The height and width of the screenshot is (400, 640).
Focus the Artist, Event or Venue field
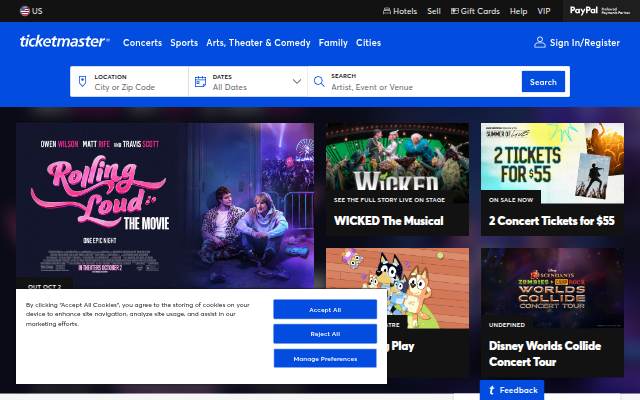tap(424, 87)
